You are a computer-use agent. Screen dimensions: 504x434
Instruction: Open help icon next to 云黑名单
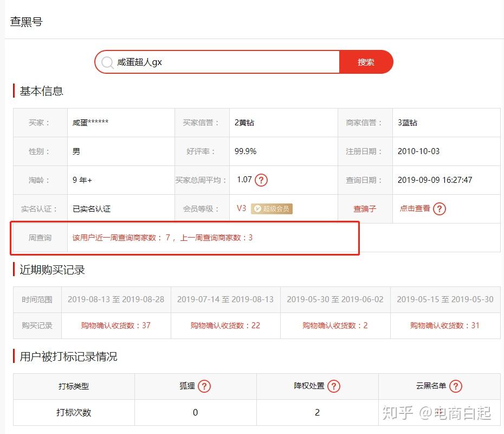(x=456, y=386)
